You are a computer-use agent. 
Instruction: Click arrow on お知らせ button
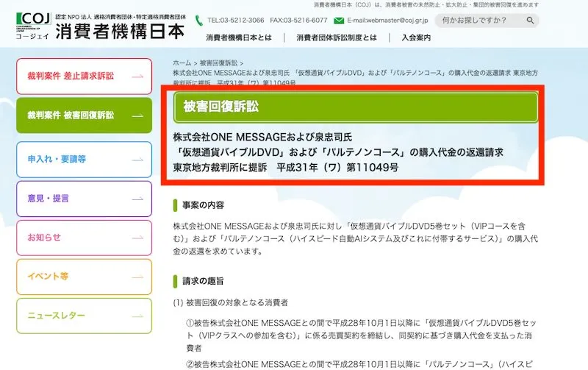point(137,238)
